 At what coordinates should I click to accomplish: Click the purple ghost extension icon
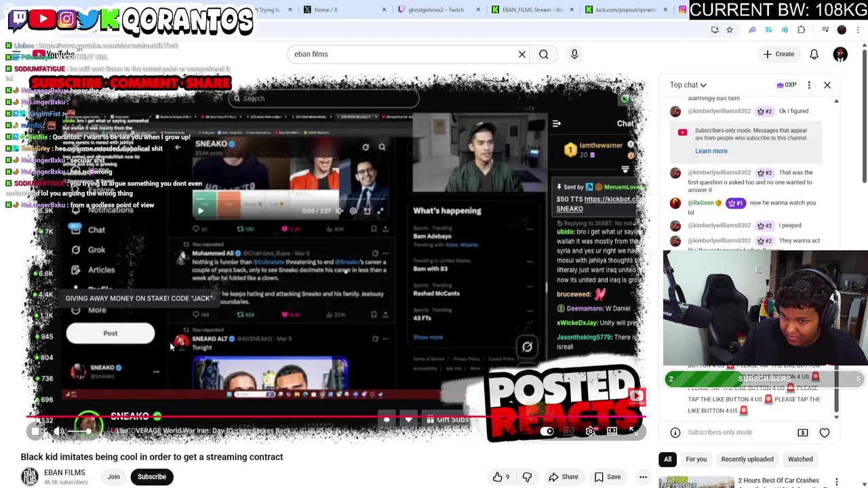tap(752, 30)
